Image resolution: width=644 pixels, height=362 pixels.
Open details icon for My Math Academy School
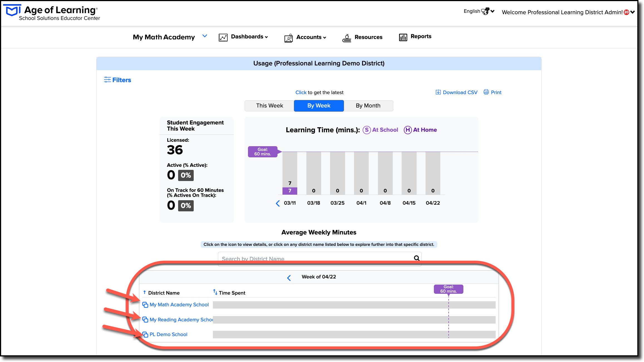click(145, 305)
